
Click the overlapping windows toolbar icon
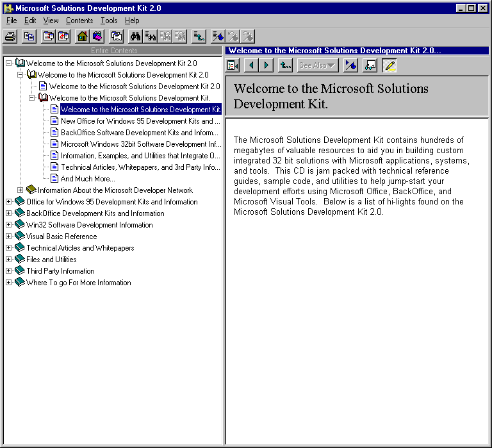(117, 37)
